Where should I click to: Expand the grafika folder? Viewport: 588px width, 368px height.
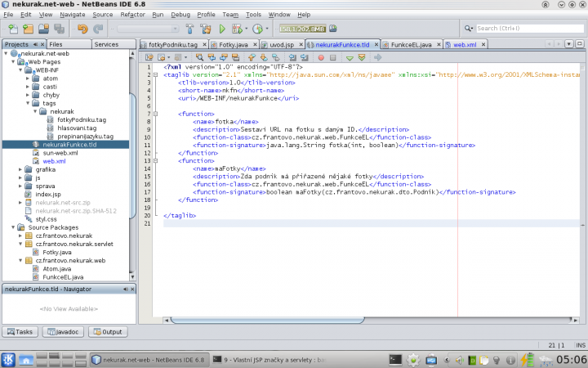point(20,169)
